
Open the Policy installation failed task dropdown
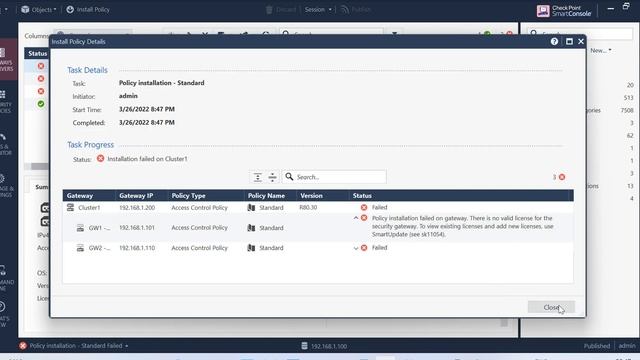[127, 346]
